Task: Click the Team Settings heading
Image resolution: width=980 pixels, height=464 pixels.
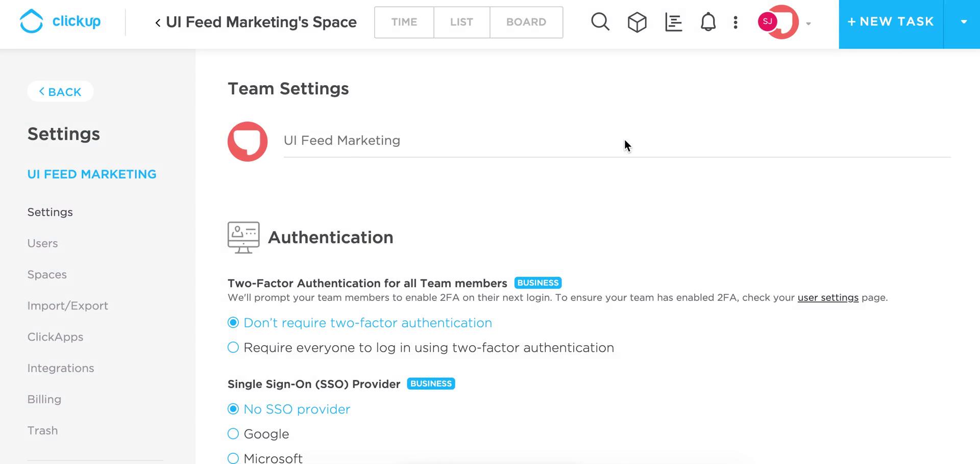Action: click(x=288, y=89)
